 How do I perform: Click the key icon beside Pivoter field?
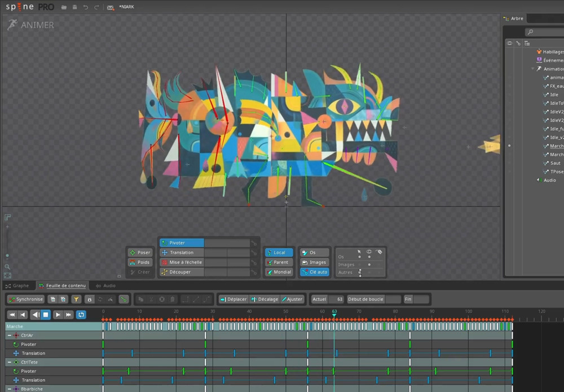254,243
